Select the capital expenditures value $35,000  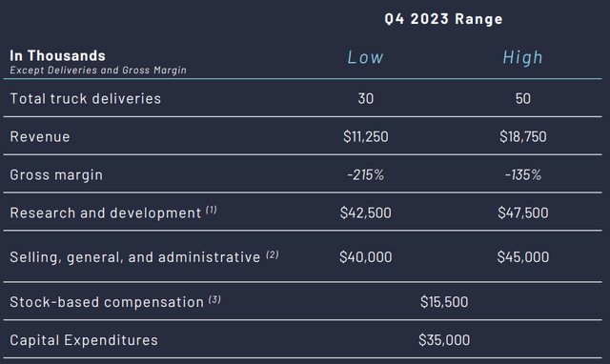point(444,340)
